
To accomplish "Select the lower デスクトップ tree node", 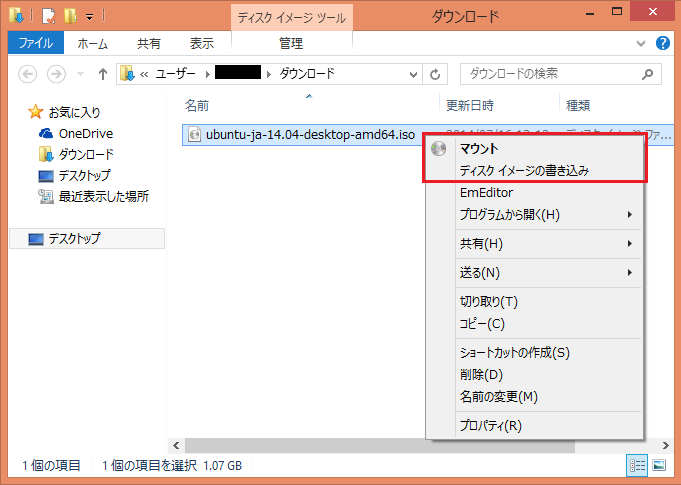I will (x=87, y=239).
